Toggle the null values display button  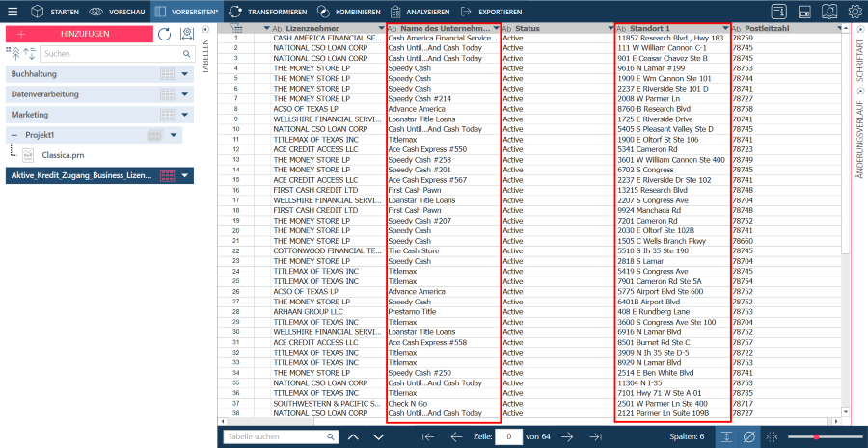point(748,437)
